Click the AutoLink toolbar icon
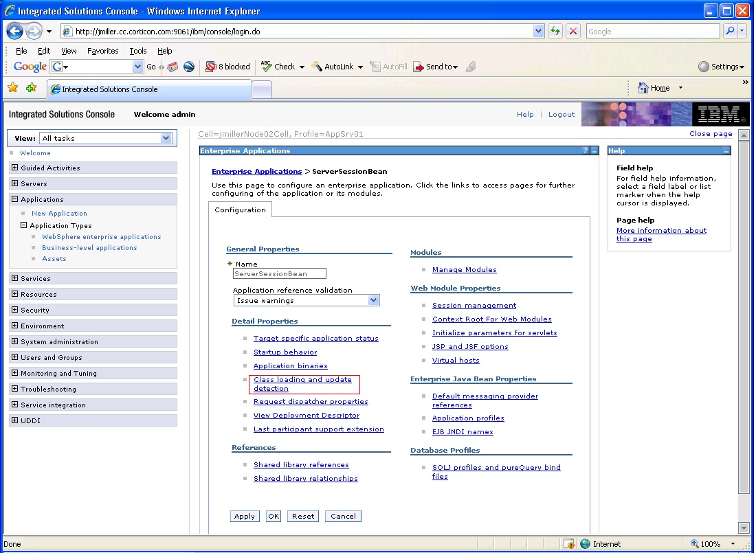The image size is (756, 553). click(317, 67)
